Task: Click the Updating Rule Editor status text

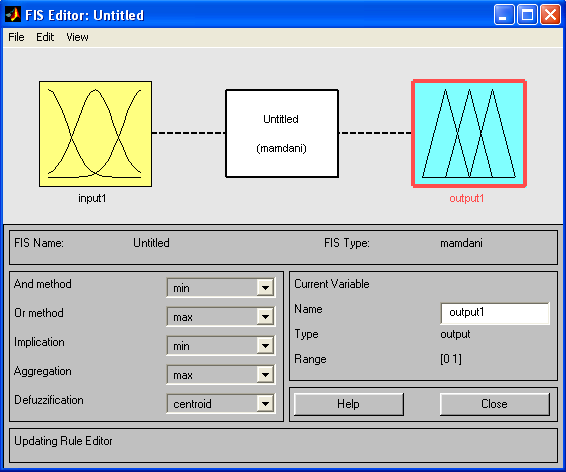Action: tap(63, 441)
